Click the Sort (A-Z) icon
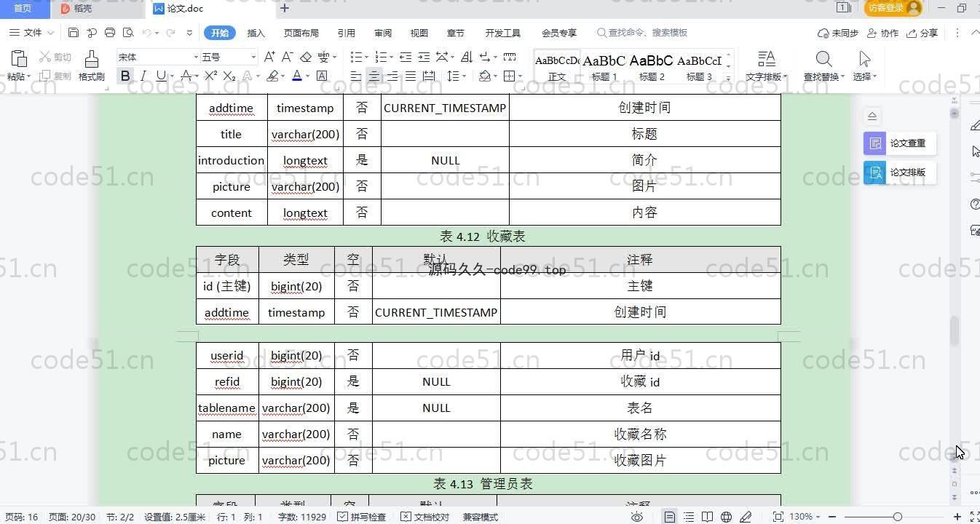The image size is (980, 524). [x=467, y=57]
